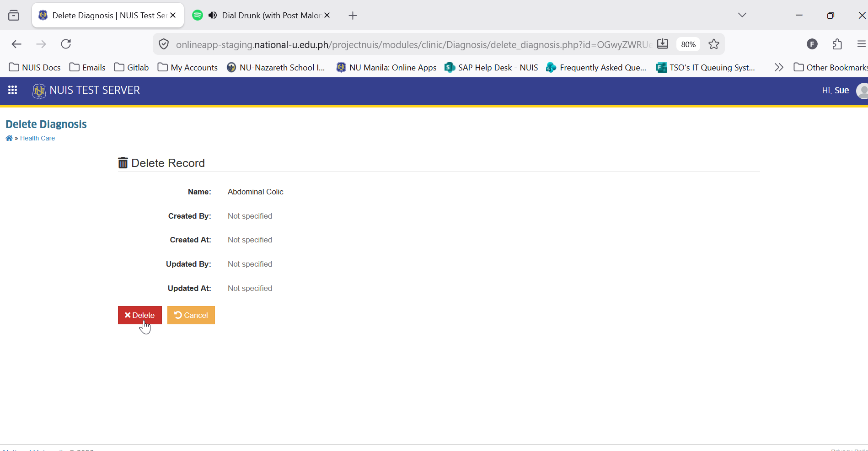The width and height of the screenshot is (868, 451).
Task: Open the NUIS Docs bookmark folder
Action: tap(35, 67)
